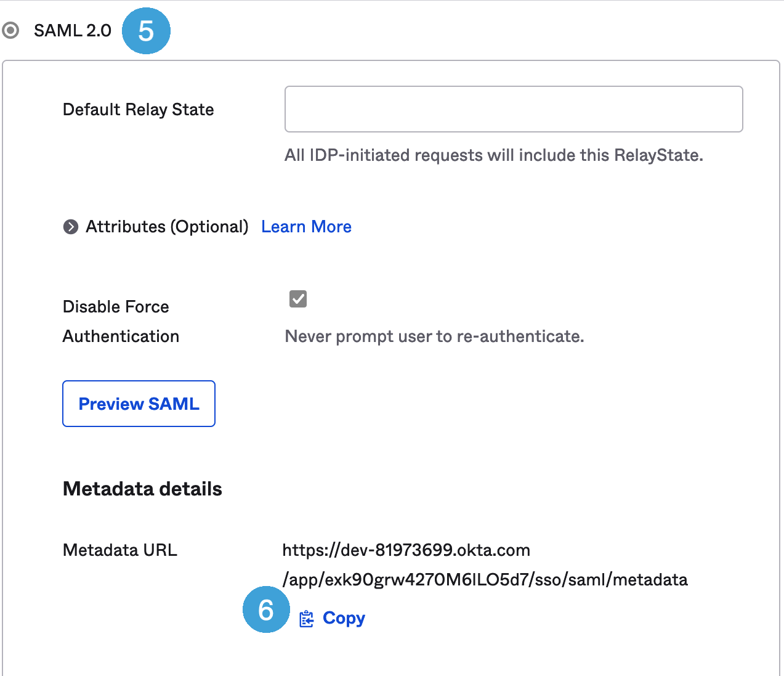784x676 pixels.
Task: Click the Metadata details heading
Action: (x=142, y=489)
